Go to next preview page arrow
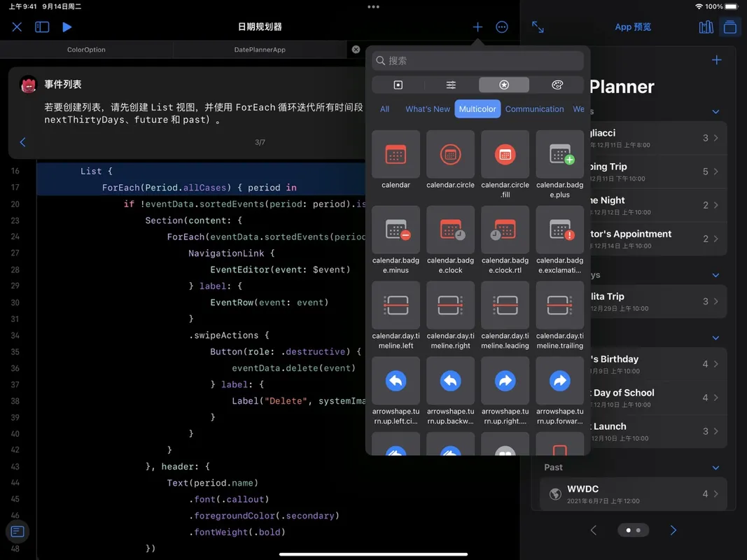Screen dimensions: 747x560 (x=673, y=530)
